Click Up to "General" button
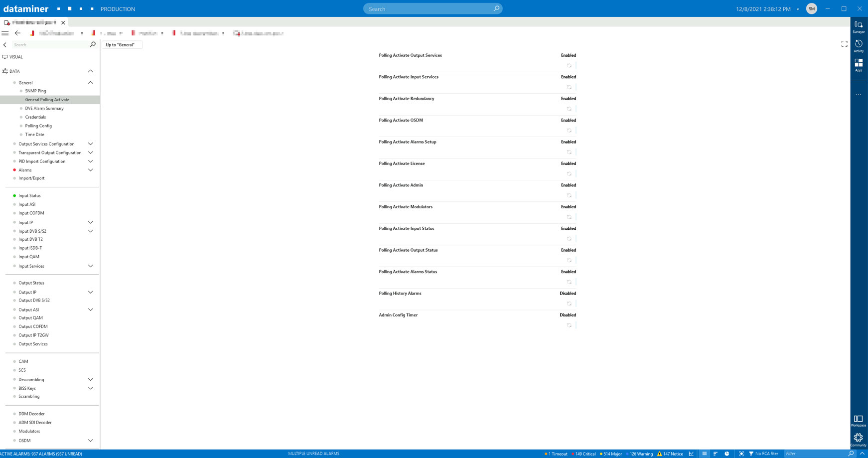The width and height of the screenshot is (868, 458). click(122, 45)
